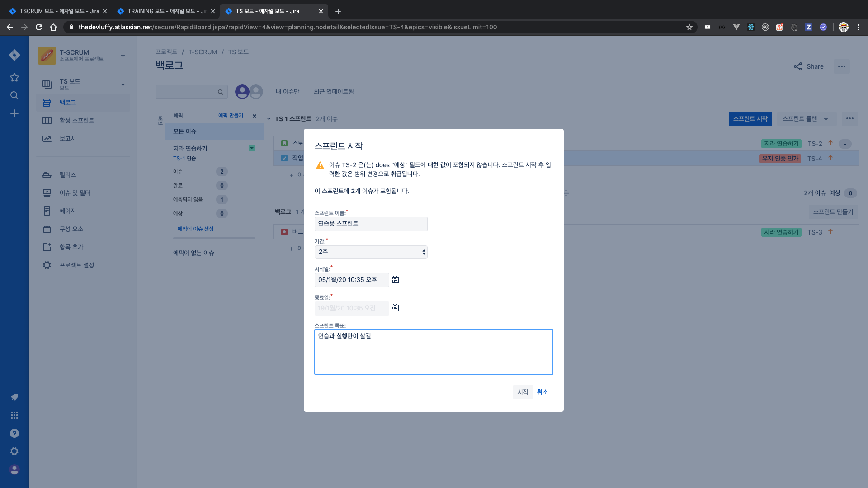Click the Jira home logo icon

click(14, 55)
